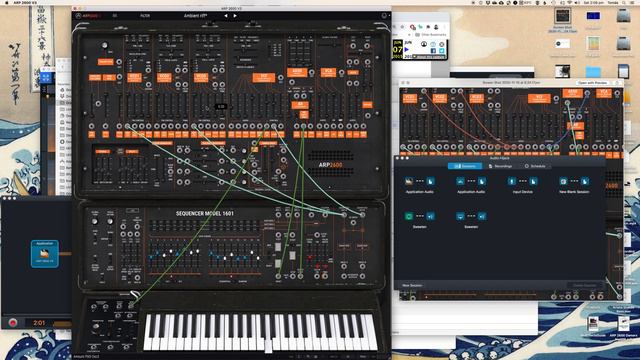
Task: Click the orange VCA module label
Action: click(328, 72)
